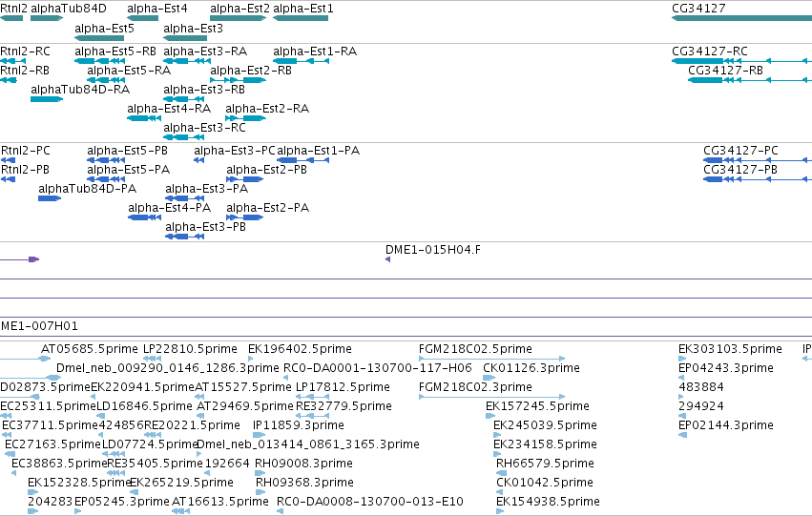Open Dmel_neb_013414_0861_3165.3prime EST
The height and width of the screenshot is (516, 812).
(x=308, y=444)
